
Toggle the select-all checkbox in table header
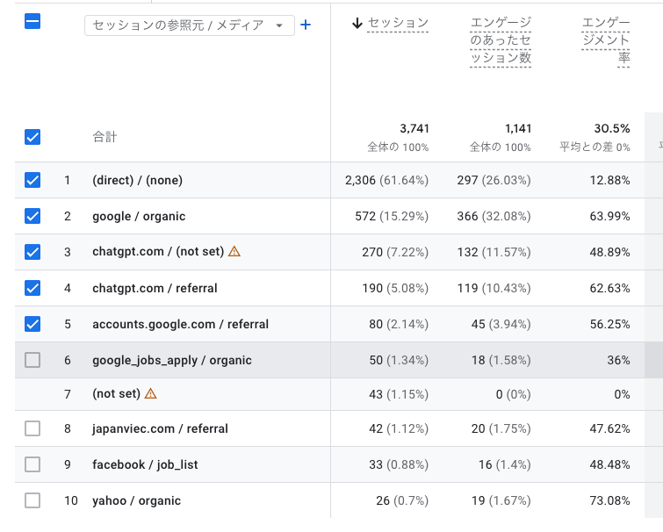tap(32, 21)
